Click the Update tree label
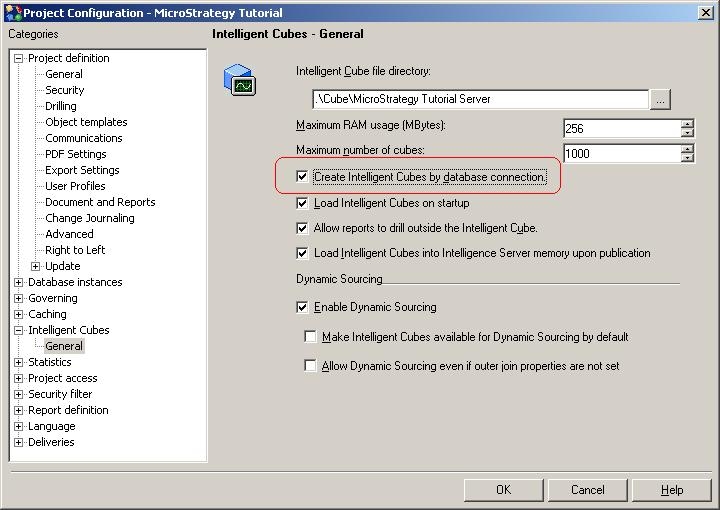 click(x=62, y=266)
